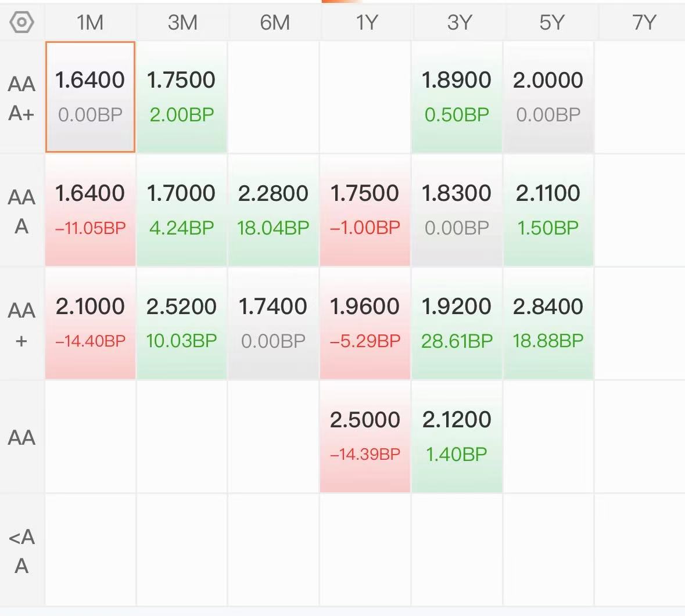Viewport: 685px width, 616px height.
Task: Click the AA 3Y cell 2.1200
Action: 457,436
